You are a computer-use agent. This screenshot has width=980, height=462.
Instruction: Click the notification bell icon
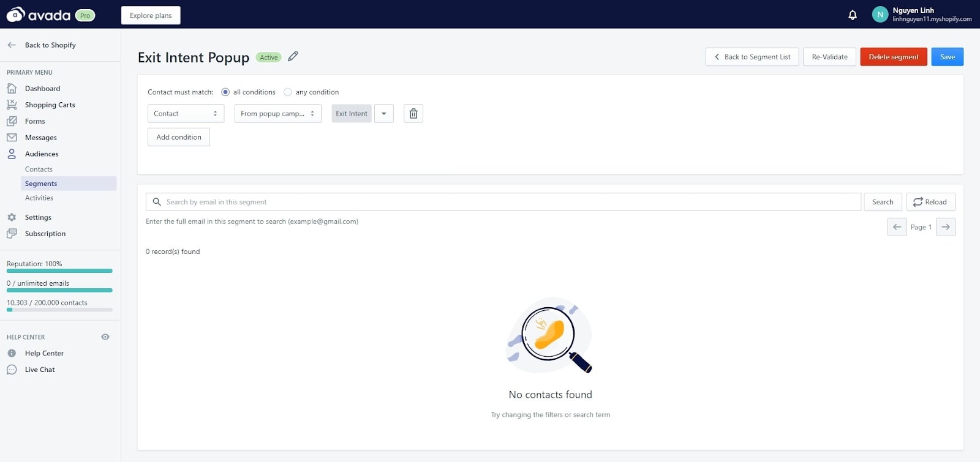[852, 15]
